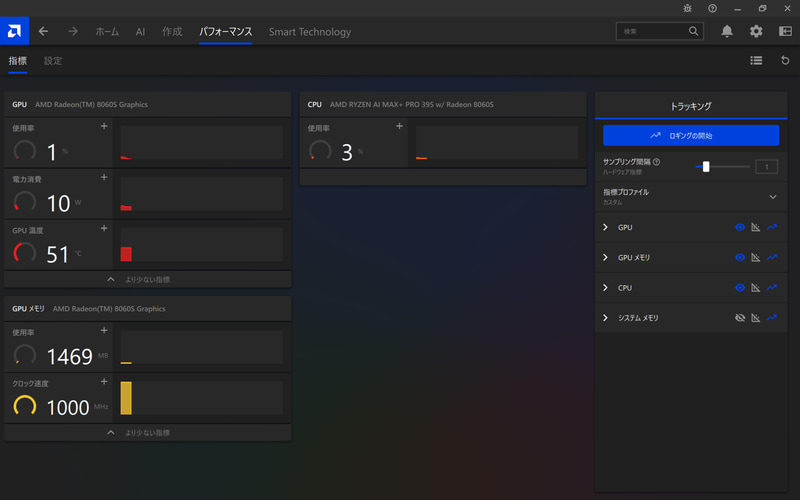Image resolution: width=800 pixels, height=500 pixels.
Task: Open the 作成 tab
Action: coord(172,32)
